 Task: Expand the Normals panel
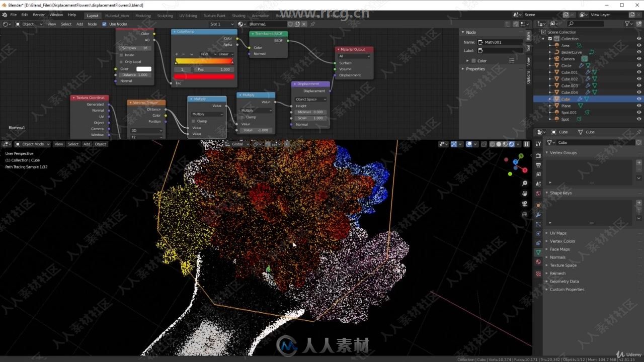[x=557, y=257]
